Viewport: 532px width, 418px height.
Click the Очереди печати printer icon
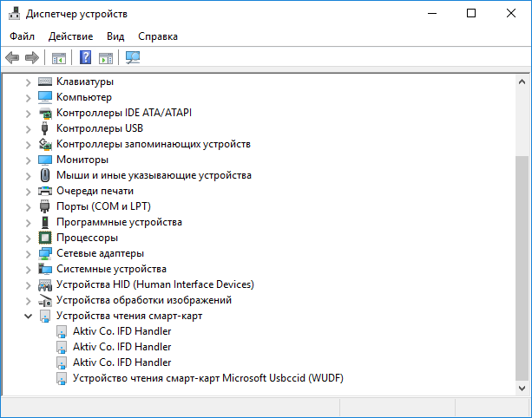(45, 191)
